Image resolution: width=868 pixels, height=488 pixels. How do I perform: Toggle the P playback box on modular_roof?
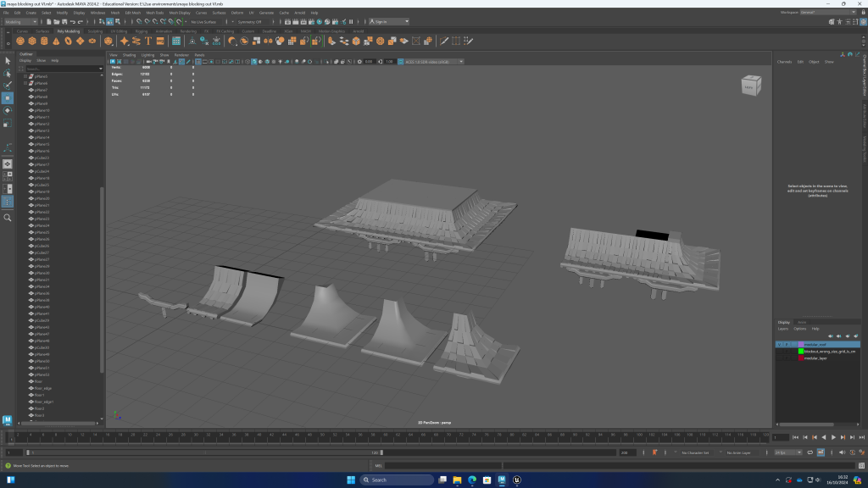787,344
